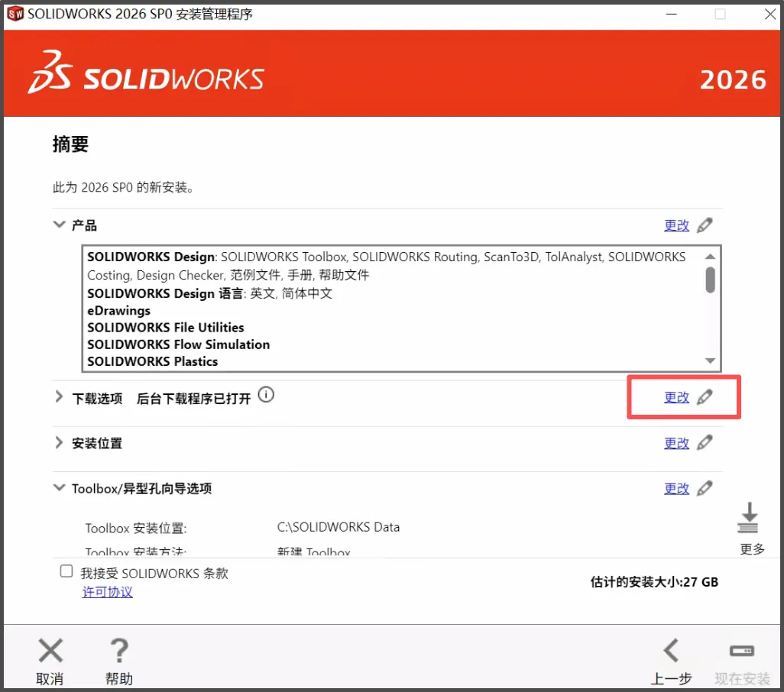Click the product list scrollbar down arrow
Screen dimensions: 784x692
pyautogui.click(x=710, y=361)
